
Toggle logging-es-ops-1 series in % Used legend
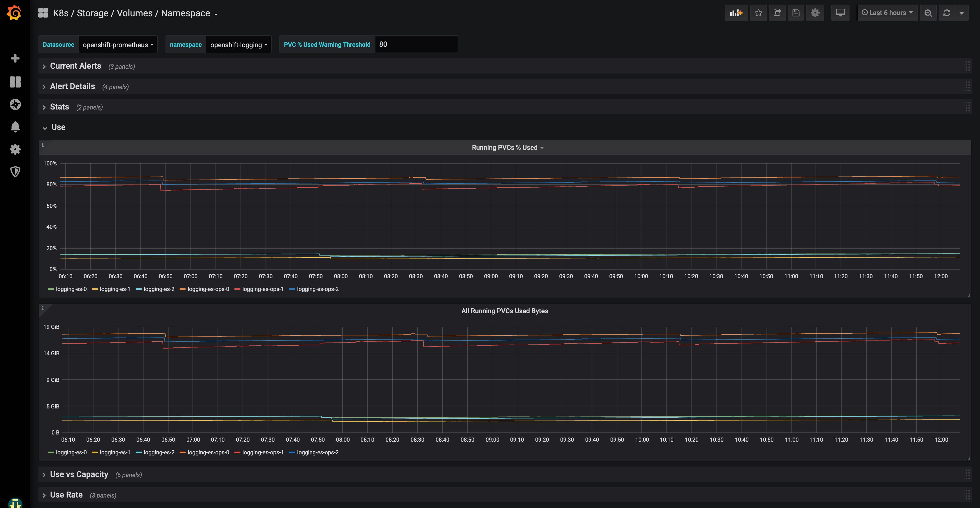[262, 289]
